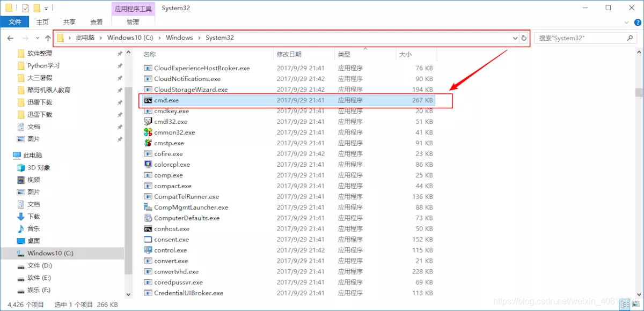The height and width of the screenshot is (311, 644).
Task: Click the search magnifier icon
Action: coord(631,38)
